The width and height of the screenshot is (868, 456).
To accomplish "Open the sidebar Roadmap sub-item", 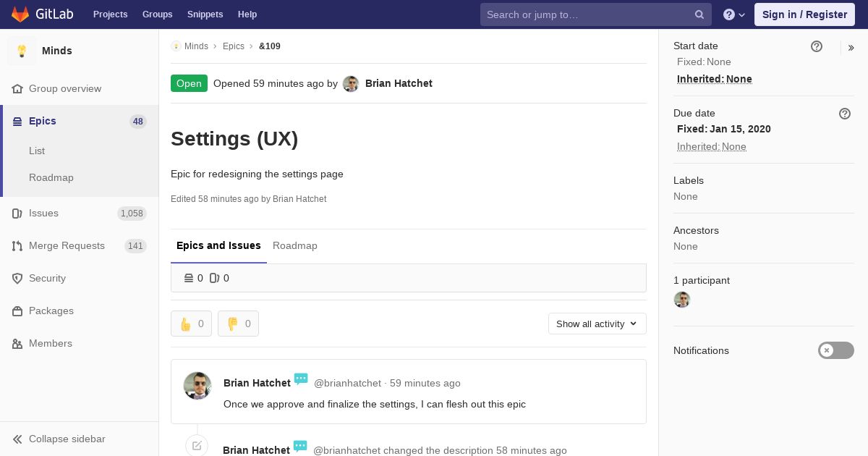I will click(51, 177).
